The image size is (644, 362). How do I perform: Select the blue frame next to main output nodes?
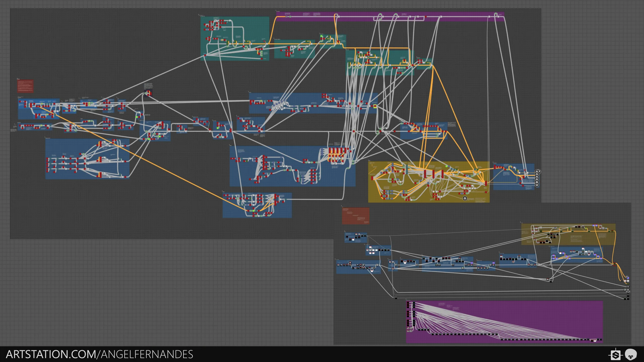tap(514, 177)
